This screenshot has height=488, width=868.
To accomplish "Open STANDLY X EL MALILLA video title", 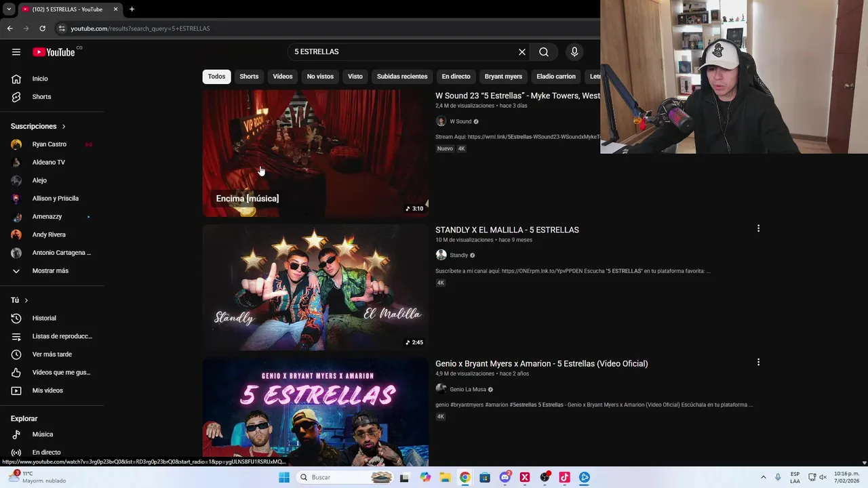I will click(x=507, y=230).
